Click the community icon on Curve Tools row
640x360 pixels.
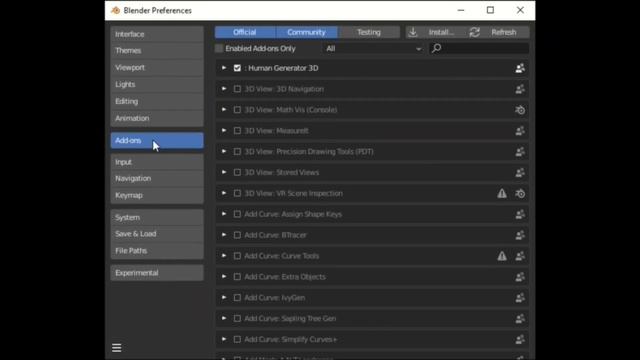520,256
